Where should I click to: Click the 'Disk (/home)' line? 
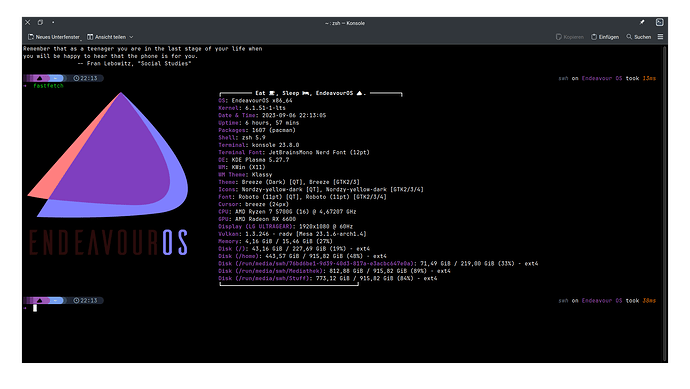(302, 256)
